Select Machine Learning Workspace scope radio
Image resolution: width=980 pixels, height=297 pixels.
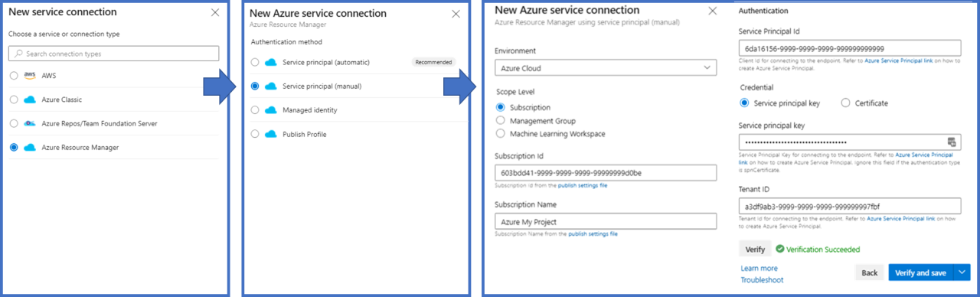pos(500,133)
